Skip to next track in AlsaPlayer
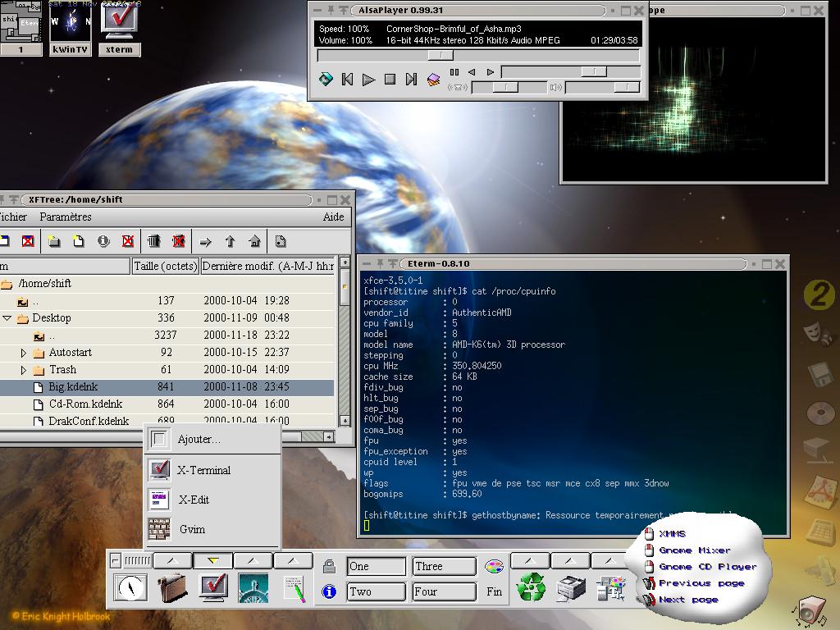Viewport: 840px width, 630px height. [x=412, y=80]
